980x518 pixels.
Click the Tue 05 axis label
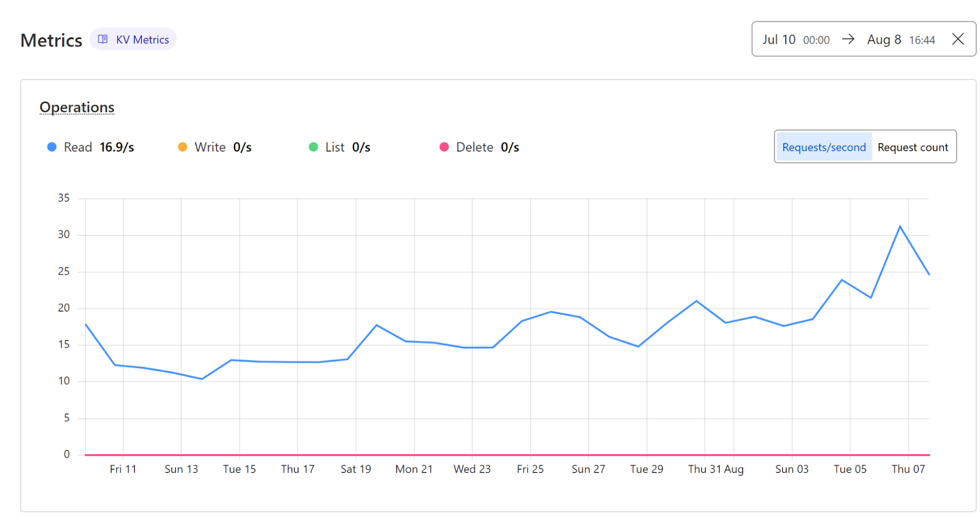(x=850, y=469)
